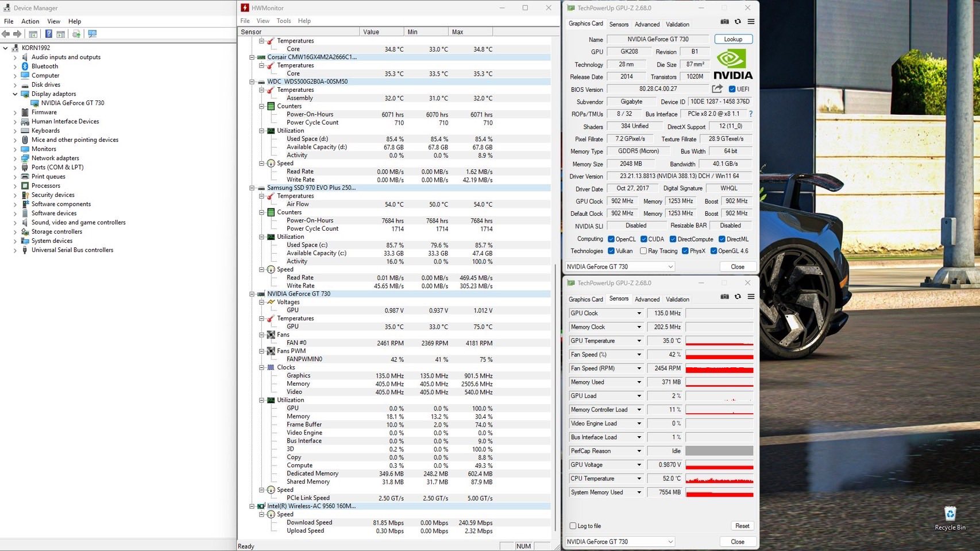The image size is (980, 551).
Task: Expand the Bluetooth node in Device Manager
Action: (15, 67)
